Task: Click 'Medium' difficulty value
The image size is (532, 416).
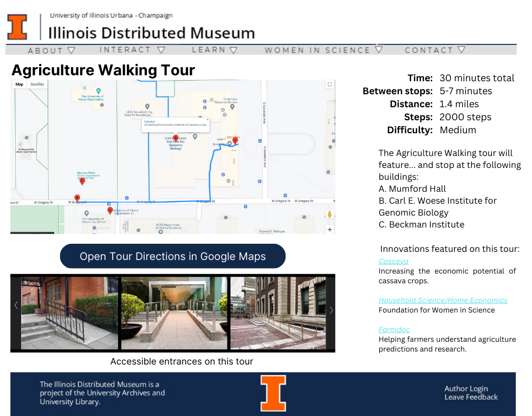Action: [x=458, y=130]
